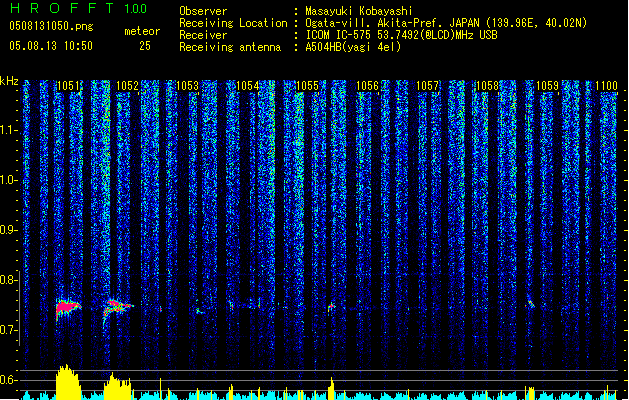This screenshot has height=400, width=629.
Task: Click the 1055 time marker
Action: [x=307, y=86]
